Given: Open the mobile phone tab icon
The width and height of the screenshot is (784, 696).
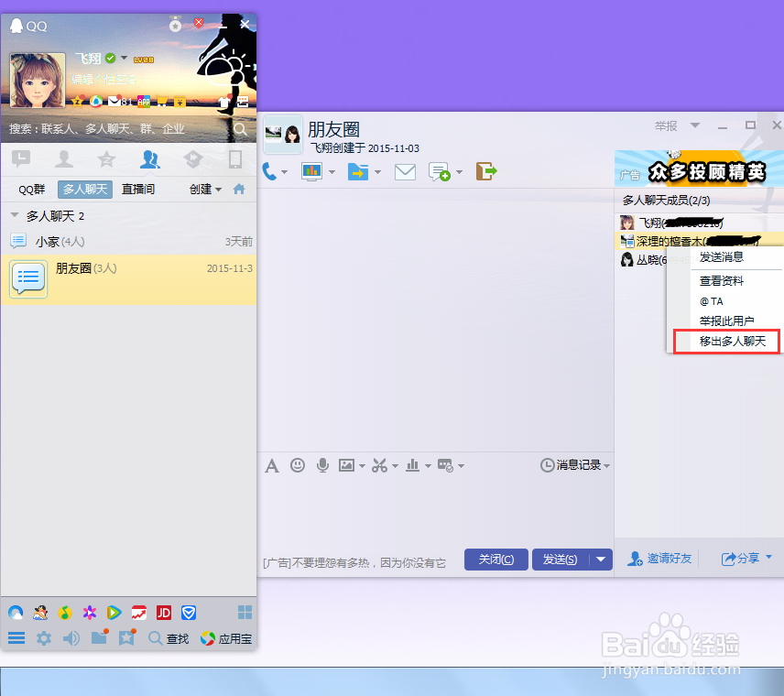Looking at the screenshot, I should pos(235,159).
